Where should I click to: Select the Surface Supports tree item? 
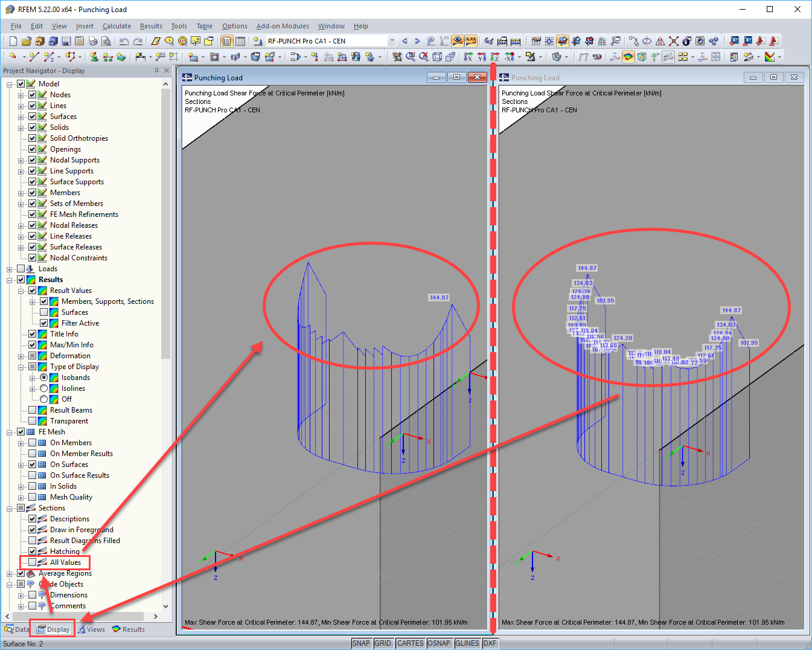(x=77, y=182)
